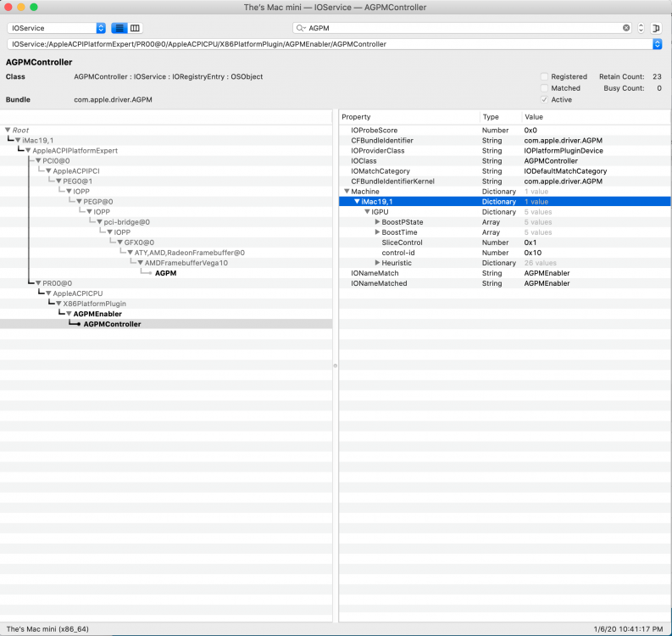This screenshot has width=672, height=636.
Task: Collapse the GFX0@0 node
Action: click(120, 243)
